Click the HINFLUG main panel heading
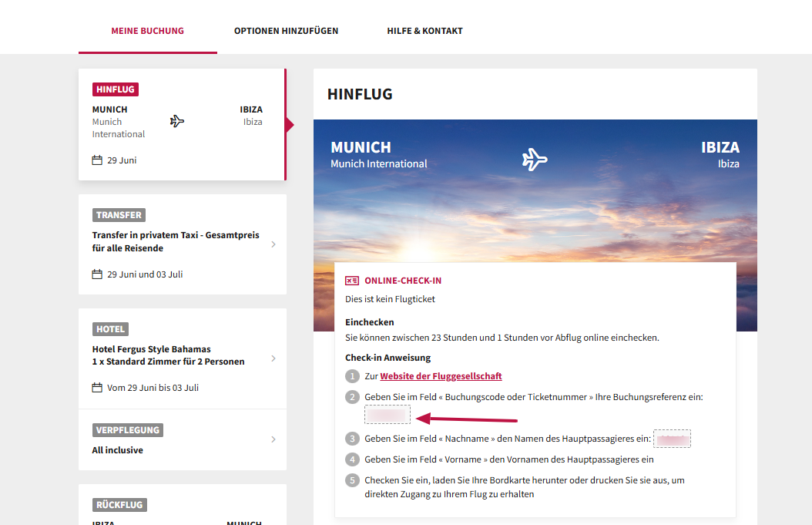The width and height of the screenshot is (812, 525). [360, 94]
